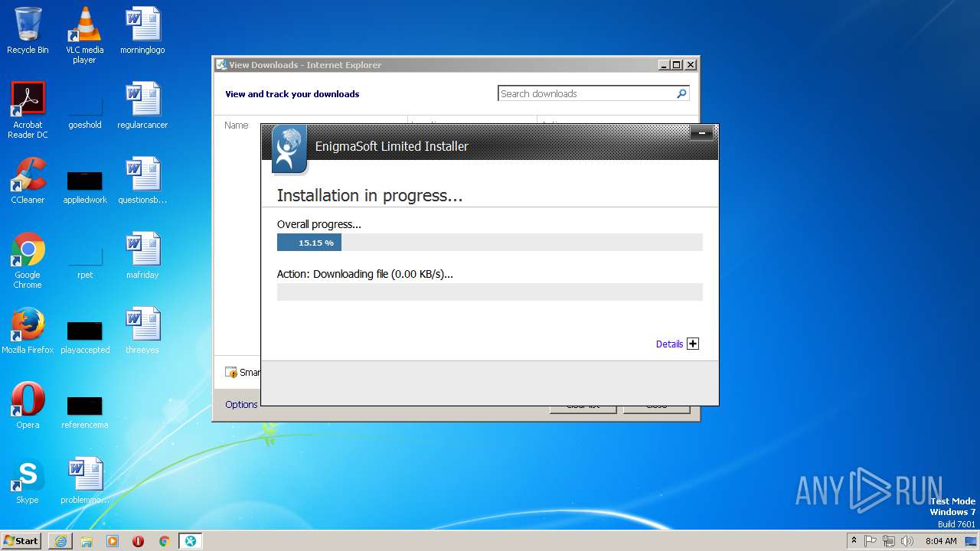This screenshot has height=551, width=980.
Task: Open the Windows Start menu
Action: [x=21, y=540]
